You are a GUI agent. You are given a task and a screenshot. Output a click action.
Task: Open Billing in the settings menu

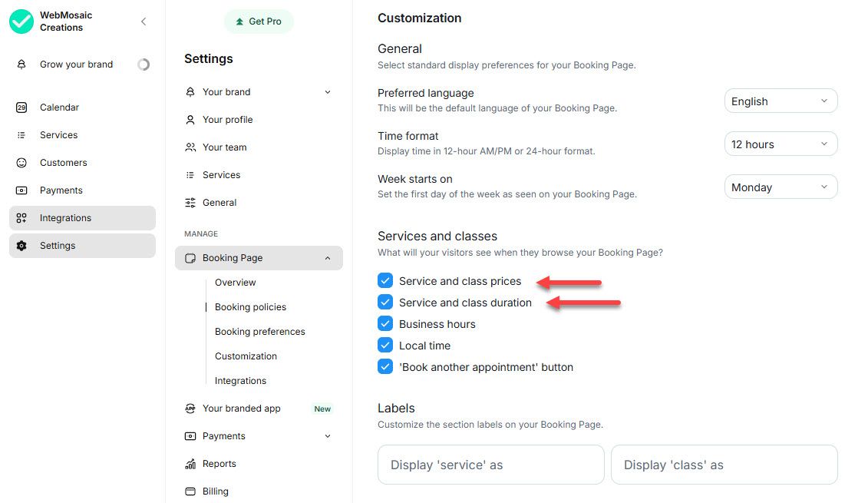click(215, 491)
